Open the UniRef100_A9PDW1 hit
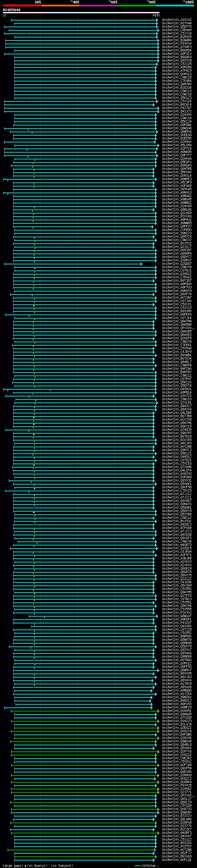 [x=177, y=125]
